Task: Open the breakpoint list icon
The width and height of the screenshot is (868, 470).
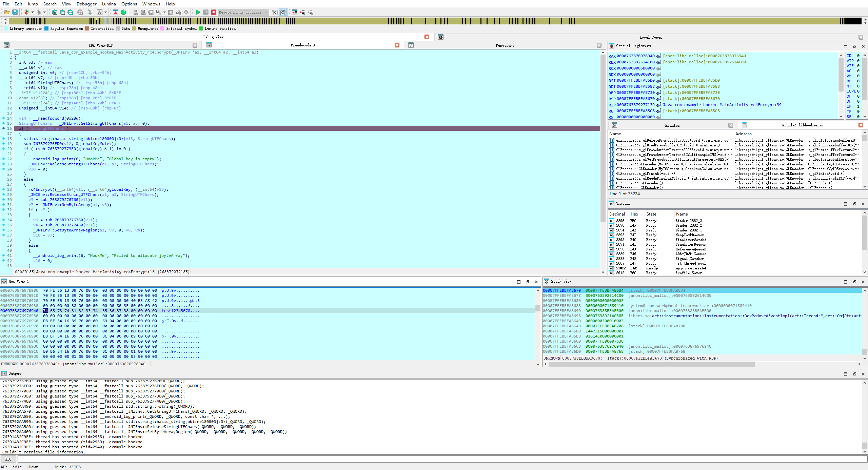Action: pyautogui.click(x=294, y=12)
